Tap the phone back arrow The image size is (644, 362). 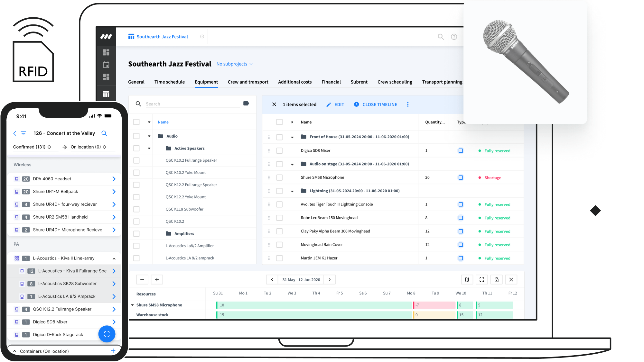[x=15, y=133]
